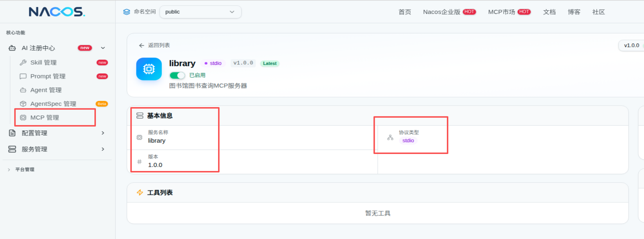The width and height of the screenshot is (644, 239).
Task: Open the 博客 link
Action: click(x=574, y=12)
